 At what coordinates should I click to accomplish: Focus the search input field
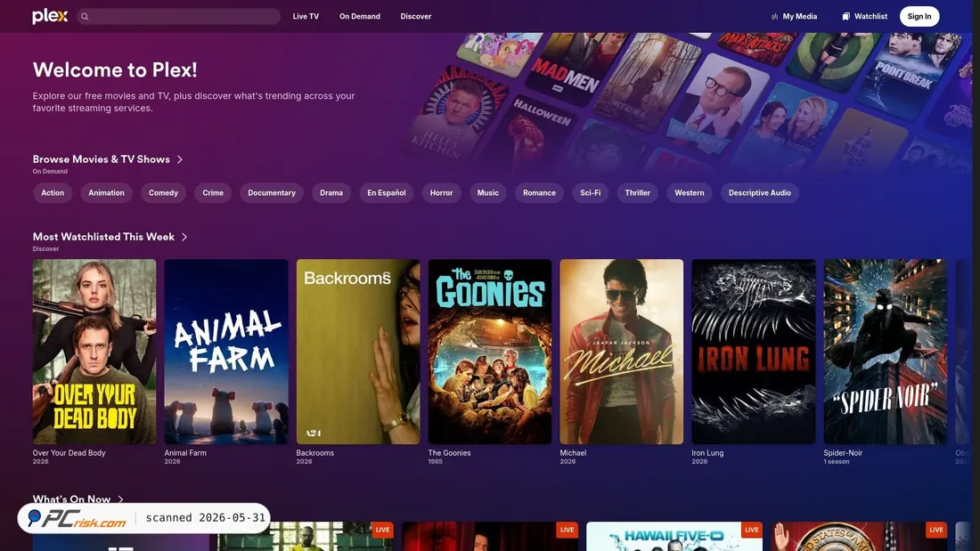179,16
